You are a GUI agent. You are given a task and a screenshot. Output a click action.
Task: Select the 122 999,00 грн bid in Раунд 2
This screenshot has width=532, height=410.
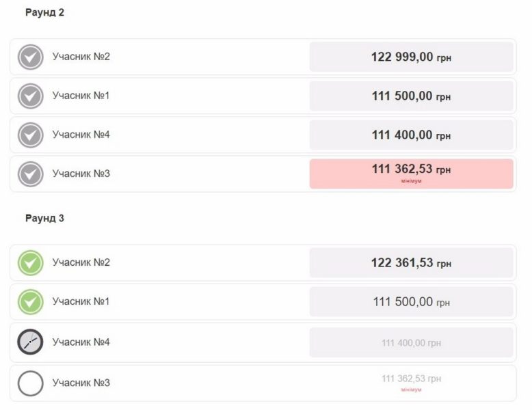[411, 57]
